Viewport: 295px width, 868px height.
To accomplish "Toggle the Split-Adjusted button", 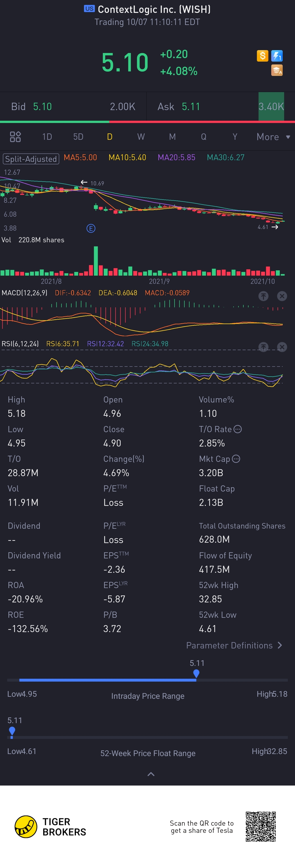I will click(31, 159).
